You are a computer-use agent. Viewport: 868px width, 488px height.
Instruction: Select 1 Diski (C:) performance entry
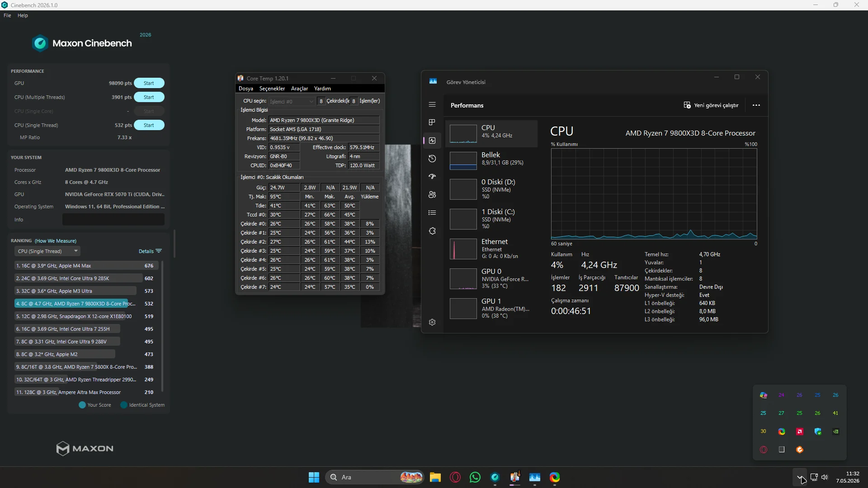(x=491, y=219)
